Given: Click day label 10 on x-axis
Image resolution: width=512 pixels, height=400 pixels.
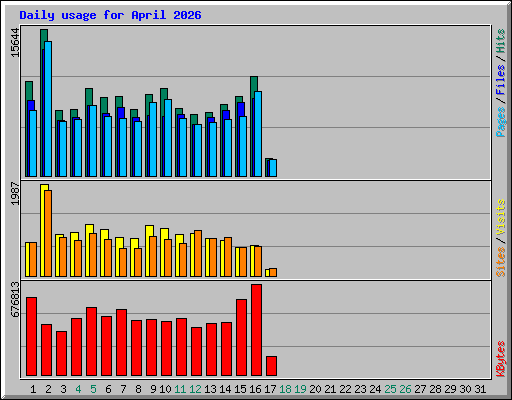Looking at the screenshot, I should (165, 389).
